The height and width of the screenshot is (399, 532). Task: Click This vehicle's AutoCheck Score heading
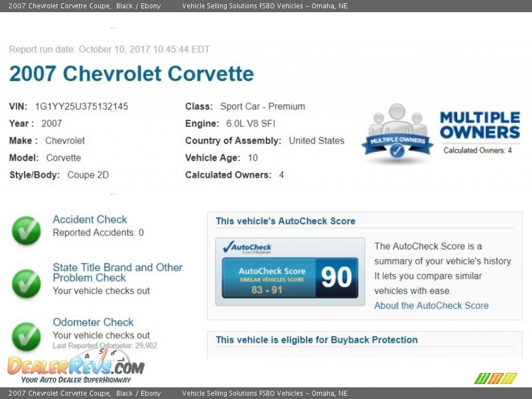(286, 221)
